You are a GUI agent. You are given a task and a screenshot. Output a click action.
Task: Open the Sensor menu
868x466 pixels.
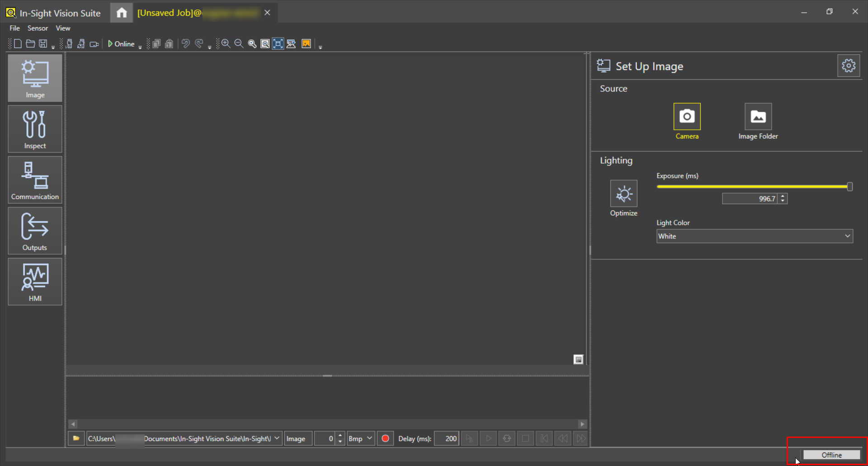pos(38,28)
